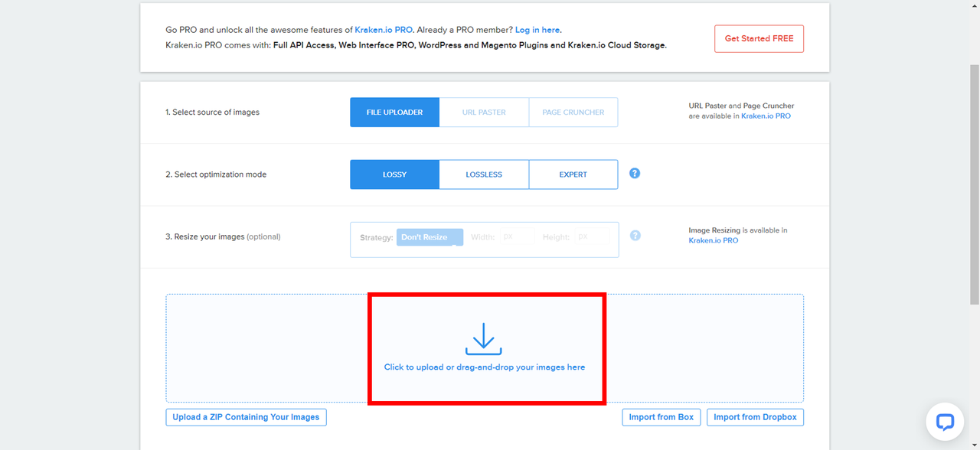This screenshot has width=980, height=450.
Task: Click the Width px input field
Action: point(517,237)
